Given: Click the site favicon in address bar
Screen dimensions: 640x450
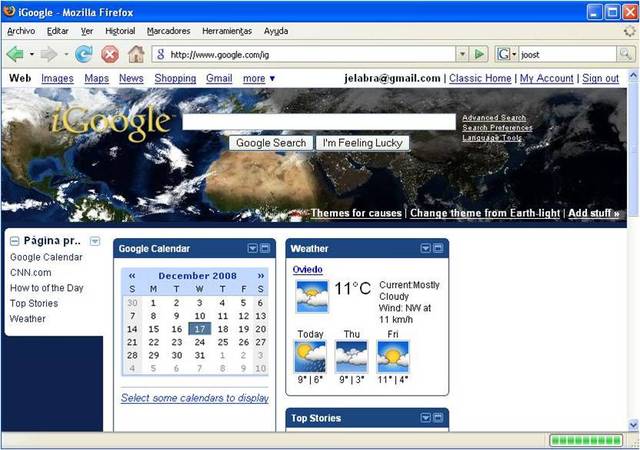Looking at the screenshot, I should click(x=161, y=54).
